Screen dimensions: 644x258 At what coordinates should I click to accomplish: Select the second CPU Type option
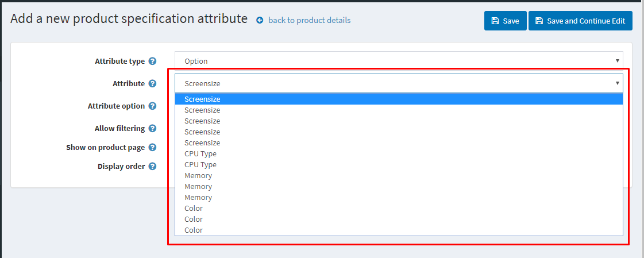tap(399, 165)
